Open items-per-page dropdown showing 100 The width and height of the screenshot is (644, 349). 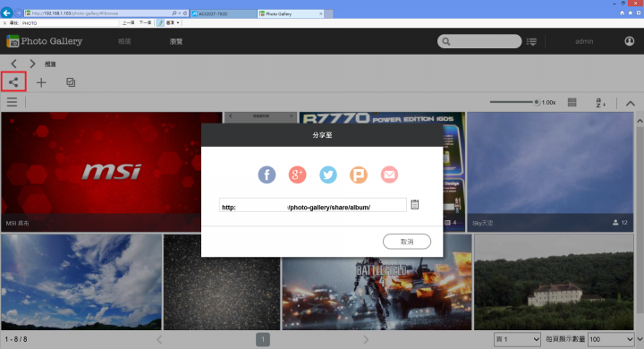click(611, 339)
